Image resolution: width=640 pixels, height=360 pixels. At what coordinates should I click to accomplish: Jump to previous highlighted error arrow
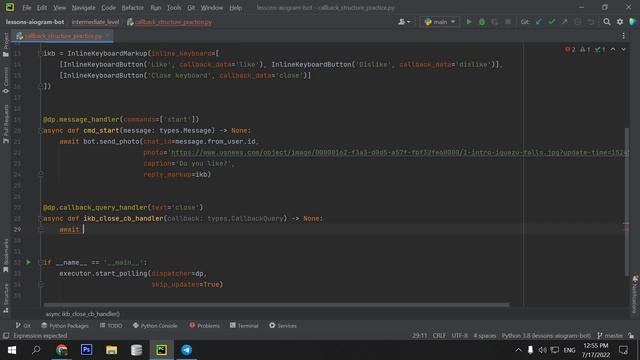tap(613, 49)
